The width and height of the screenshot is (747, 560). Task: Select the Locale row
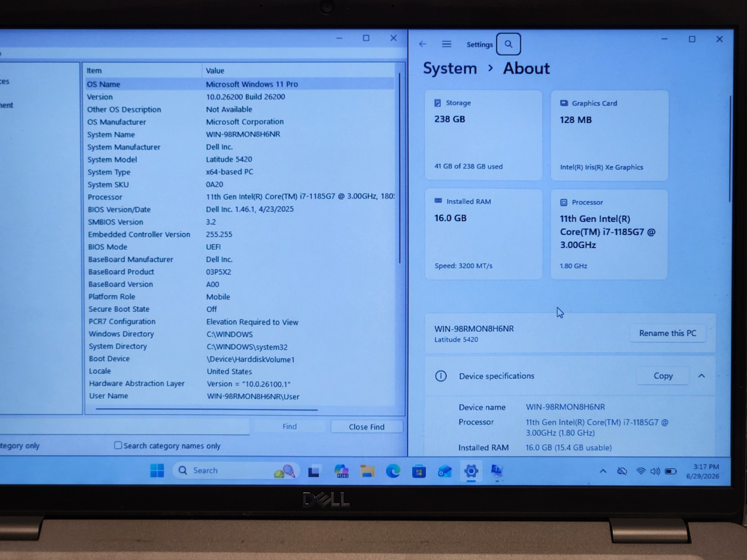(241, 371)
